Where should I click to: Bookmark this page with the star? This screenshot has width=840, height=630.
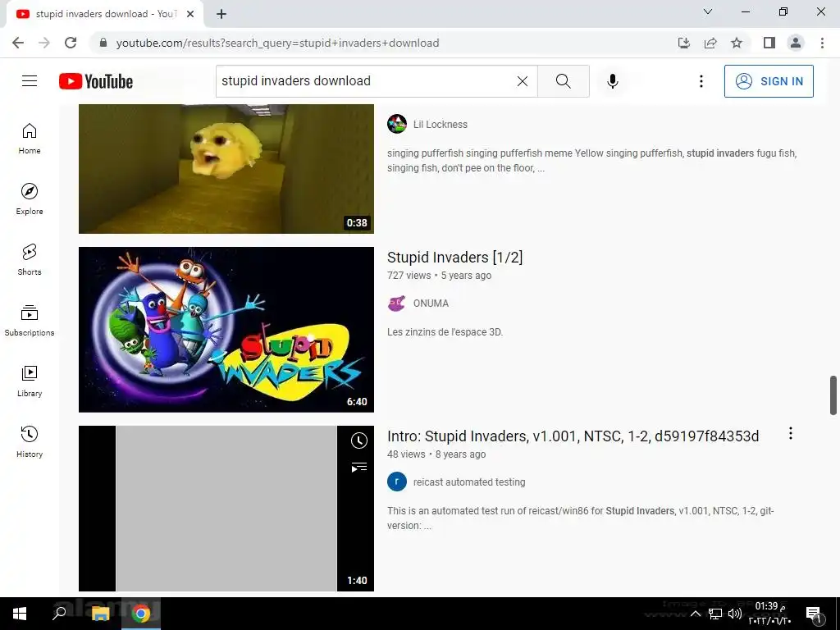pyautogui.click(x=737, y=43)
